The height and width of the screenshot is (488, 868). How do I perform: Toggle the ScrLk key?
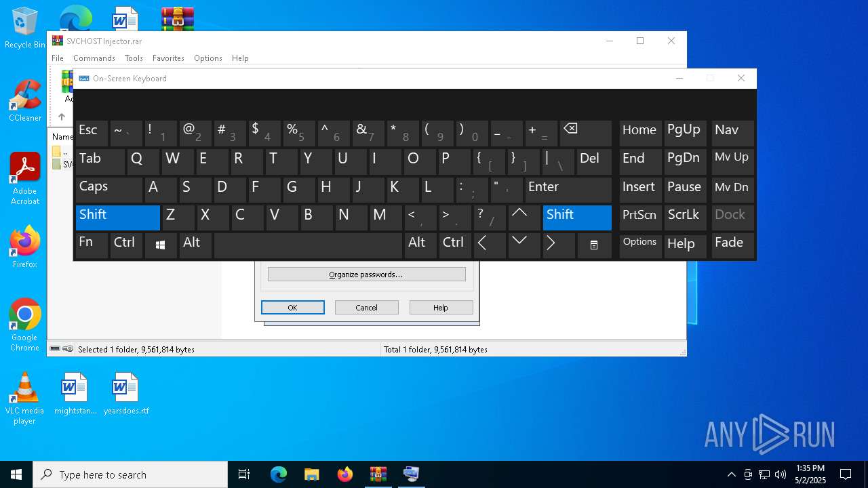point(686,218)
